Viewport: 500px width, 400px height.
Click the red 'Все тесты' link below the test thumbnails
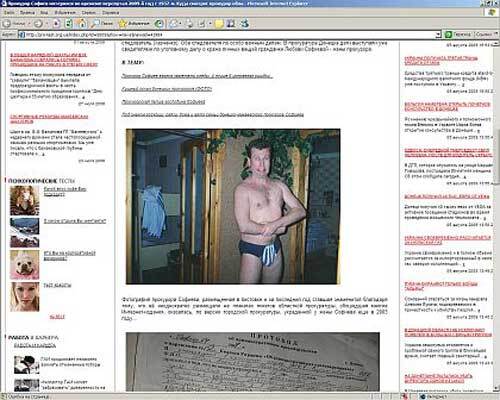pyautogui.click(x=57, y=317)
